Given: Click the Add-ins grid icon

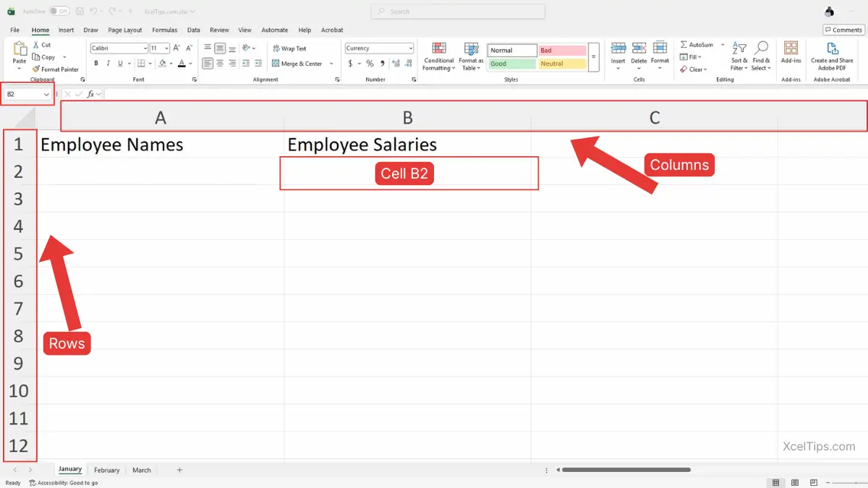Looking at the screenshot, I should [x=791, y=48].
